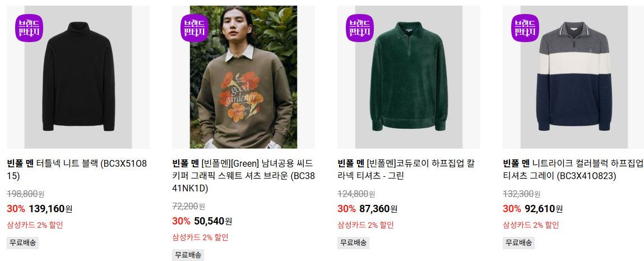
Task: Click the 50,540원 discounted price
Action: (213, 221)
